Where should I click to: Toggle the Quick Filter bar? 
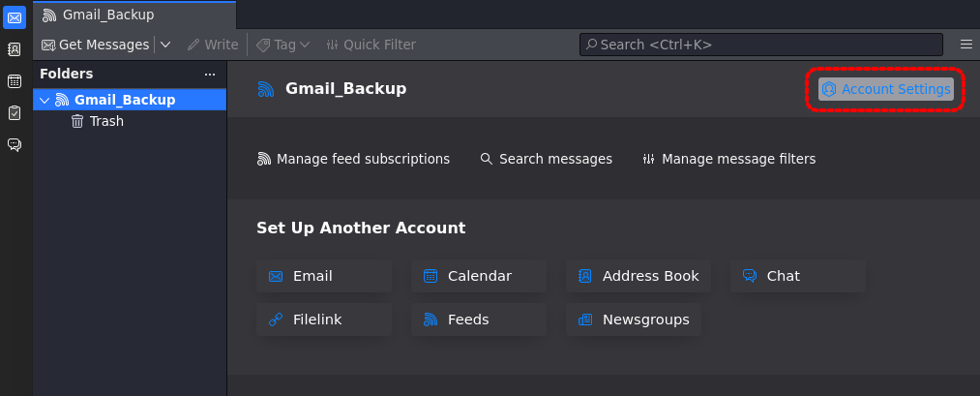(371, 46)
